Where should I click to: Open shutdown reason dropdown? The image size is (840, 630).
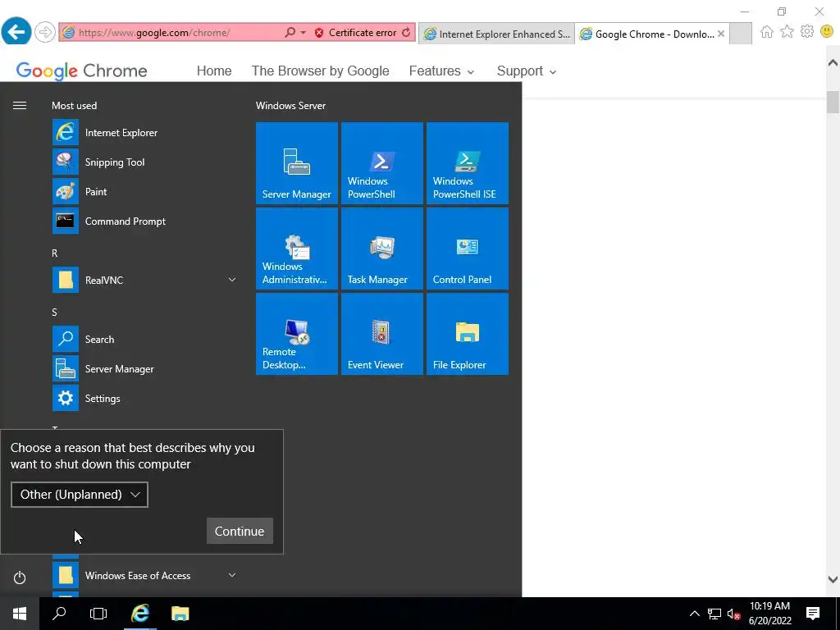[x=80, y=495]
